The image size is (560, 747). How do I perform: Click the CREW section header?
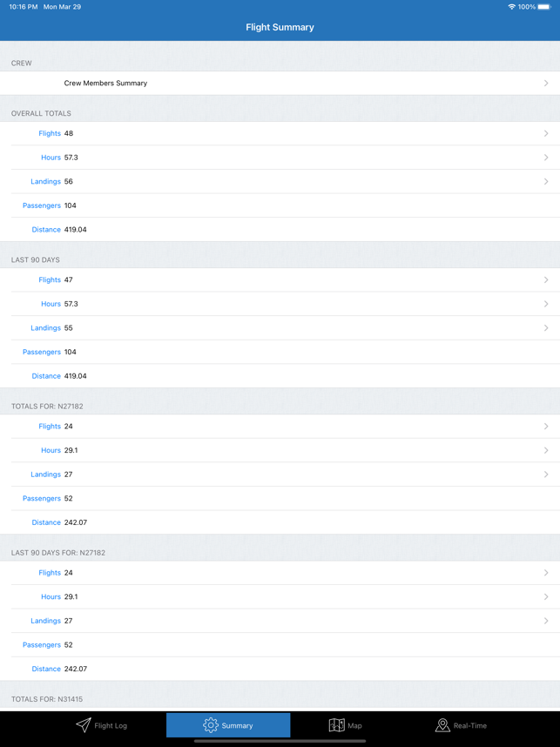click(22, 63)
